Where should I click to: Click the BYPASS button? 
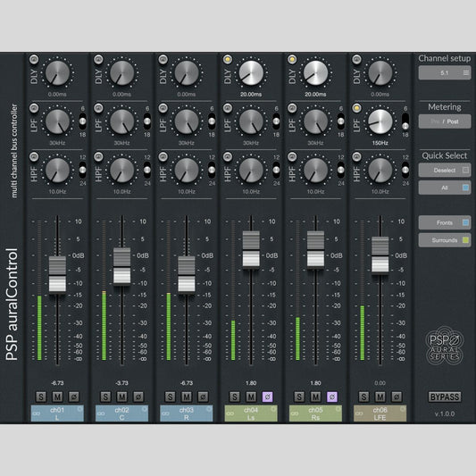coord(445,397)
